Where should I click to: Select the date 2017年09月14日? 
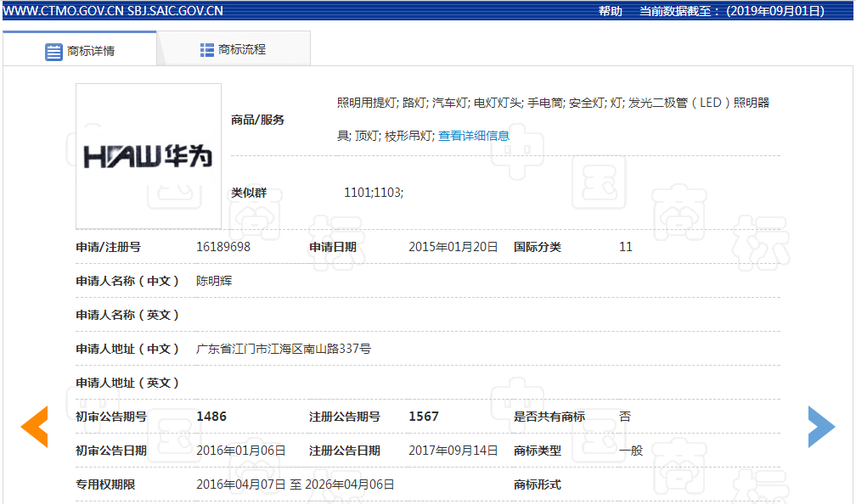pyautogui.click(x=453, y=451)
